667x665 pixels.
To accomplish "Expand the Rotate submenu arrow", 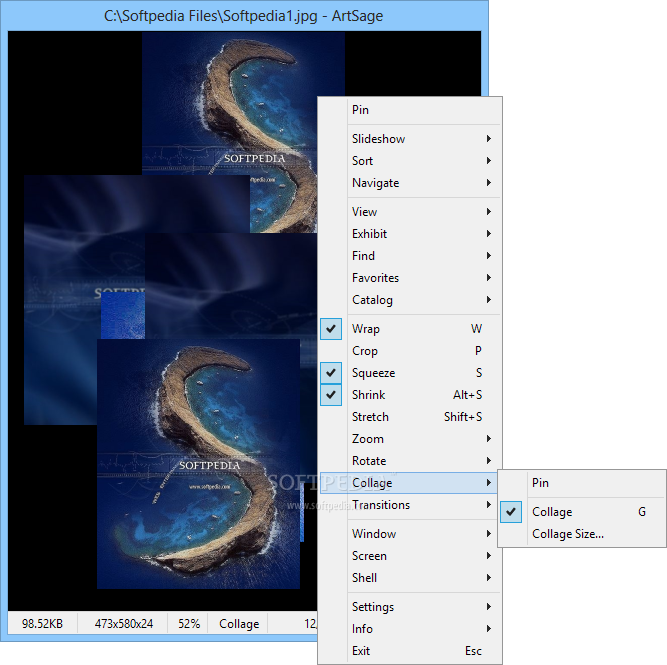I will (x=489, y=461).
